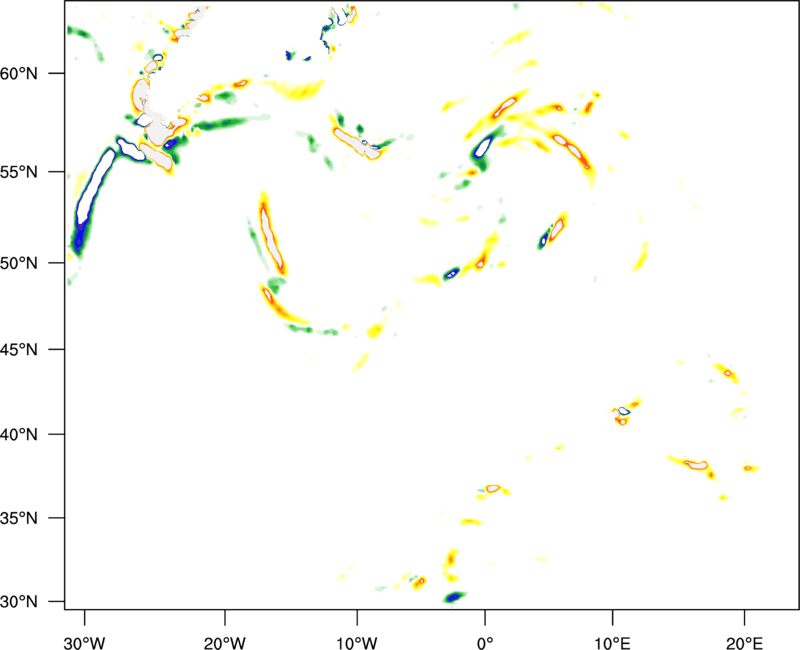The height and width of the screenshot is (650, 800).
Task: Click the 30°W longitude label
Action: (x=85, y=643)
